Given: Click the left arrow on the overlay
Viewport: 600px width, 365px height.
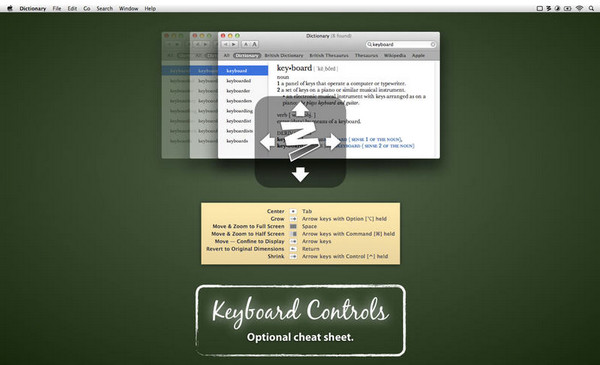Looking at the screenshot, I should click(x=267, y=142).
